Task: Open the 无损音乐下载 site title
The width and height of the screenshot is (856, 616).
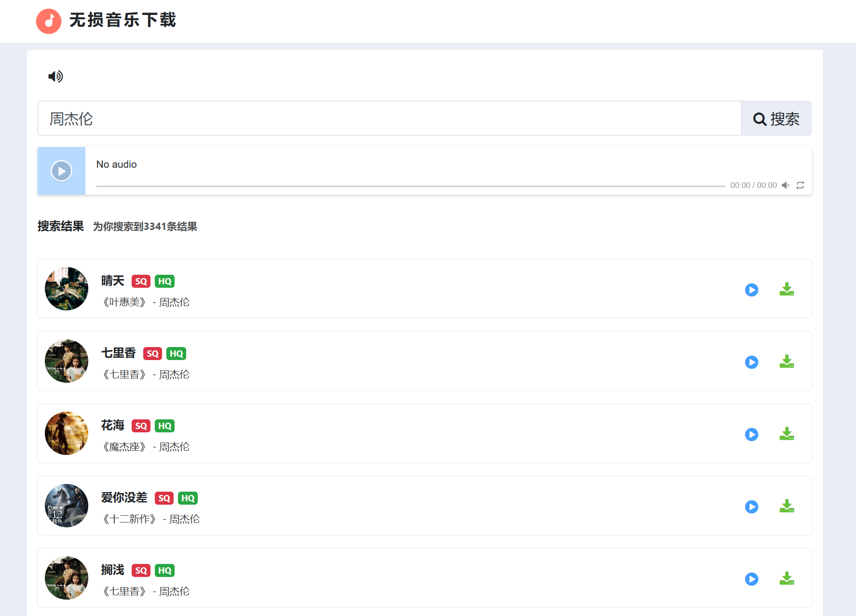Action: (x=122, y=20)
